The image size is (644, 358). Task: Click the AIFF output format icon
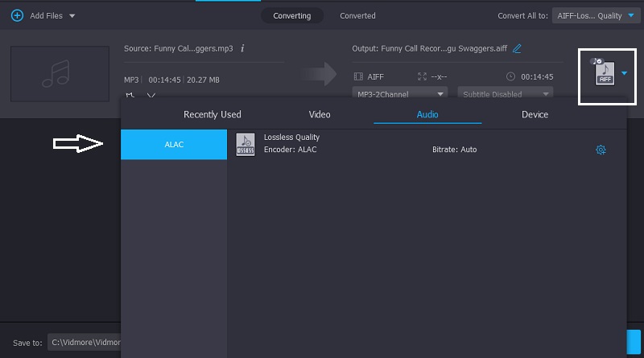604,73
